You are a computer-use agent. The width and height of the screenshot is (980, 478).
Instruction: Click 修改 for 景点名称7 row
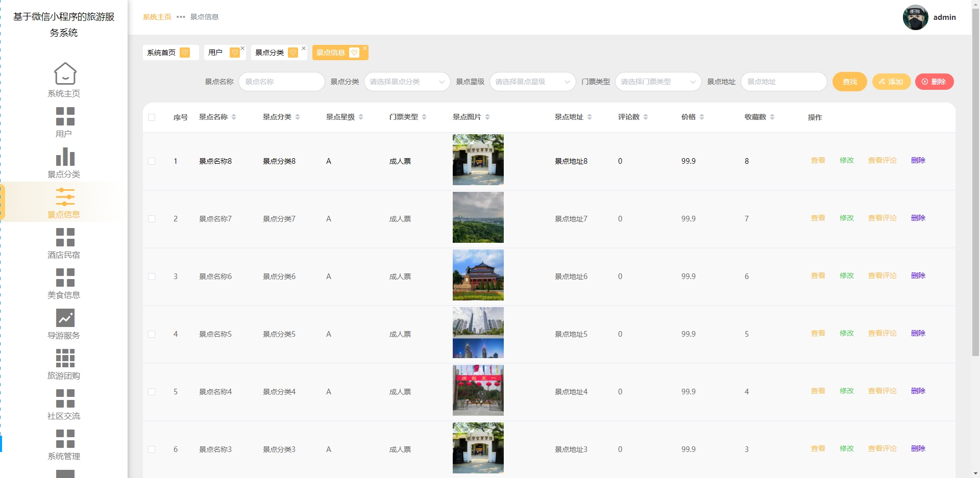[847, 218]
